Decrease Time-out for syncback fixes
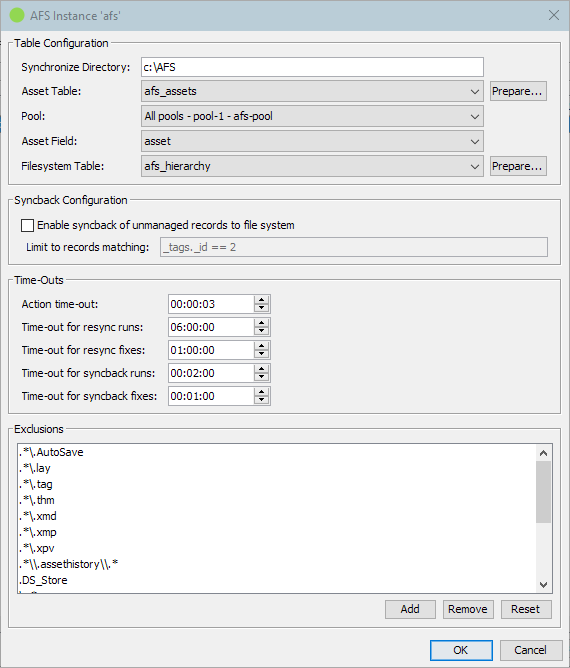The image size is (570, 668). [x=262, y=400]
